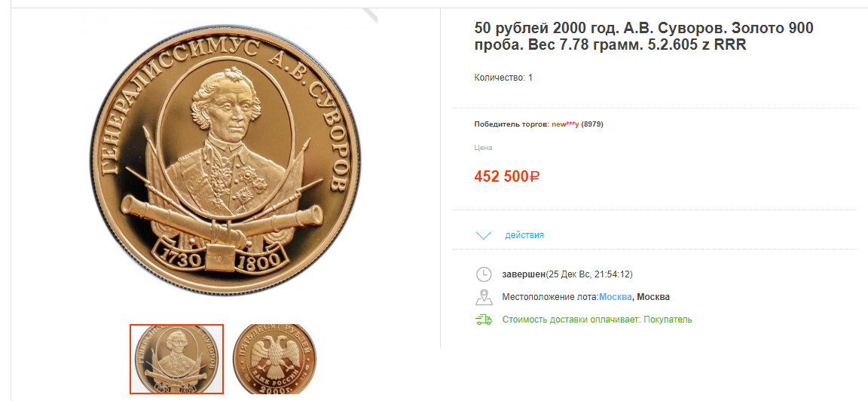Click the Количество: 1 text
This screenshot has width=868, height=401.
coord(503,78)
